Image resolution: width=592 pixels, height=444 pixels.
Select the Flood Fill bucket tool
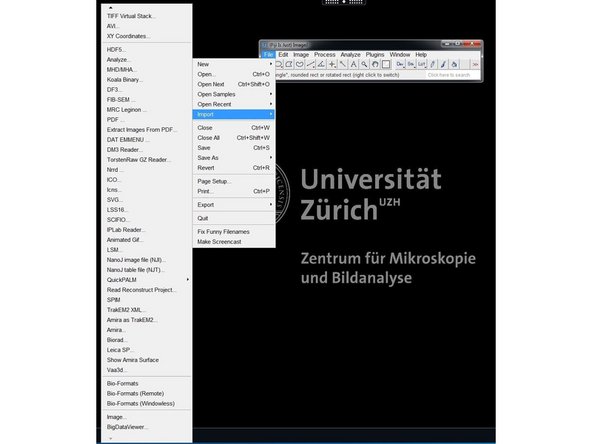point(454,65)
